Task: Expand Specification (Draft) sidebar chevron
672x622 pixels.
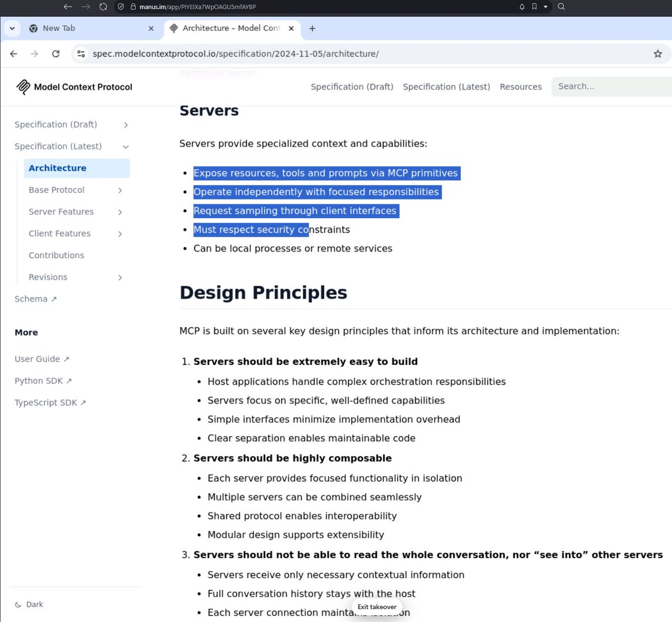Action: [x=126, y=125]
